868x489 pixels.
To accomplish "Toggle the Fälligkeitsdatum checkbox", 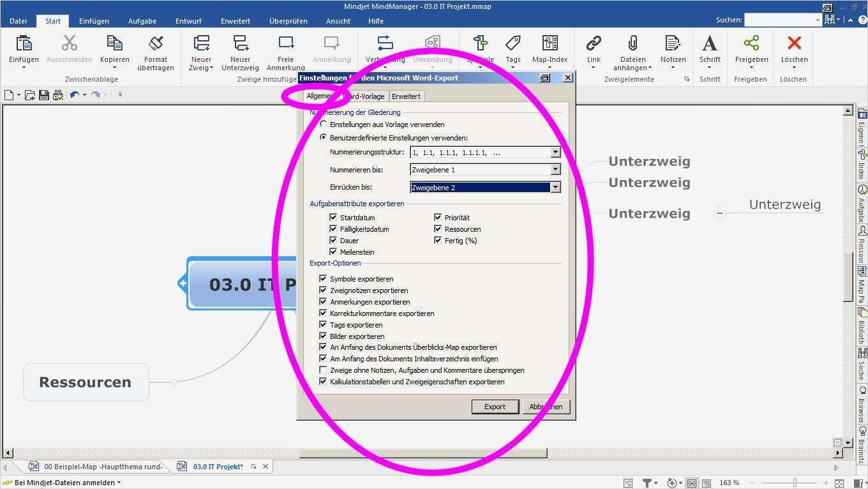I will (333, 229).
